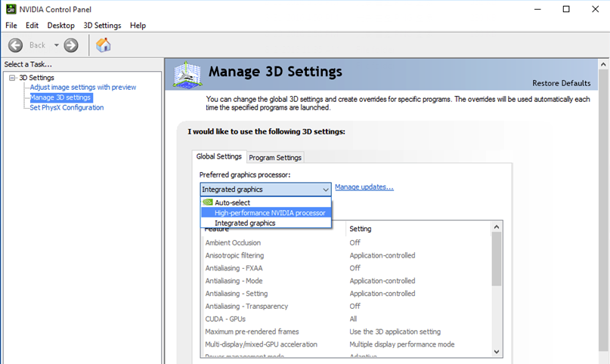
Task: Select Set PhysX Configuration task
Action: click(67, 107)
